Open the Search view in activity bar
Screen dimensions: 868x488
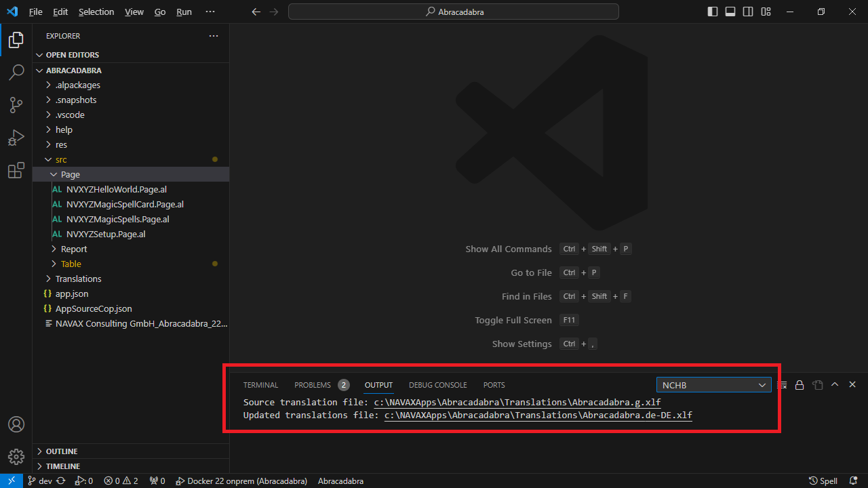[x=16, y=73]
